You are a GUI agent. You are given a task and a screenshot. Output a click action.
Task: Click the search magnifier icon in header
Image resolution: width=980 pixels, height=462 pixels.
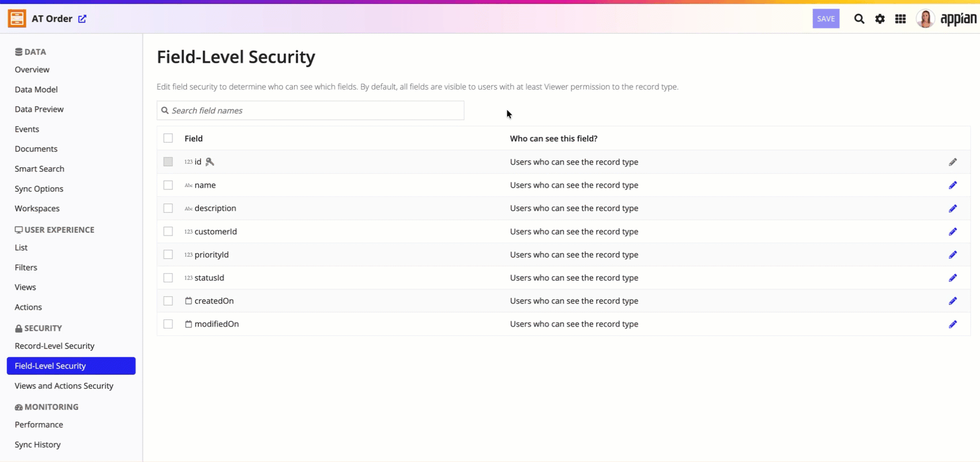coord(859,19)
